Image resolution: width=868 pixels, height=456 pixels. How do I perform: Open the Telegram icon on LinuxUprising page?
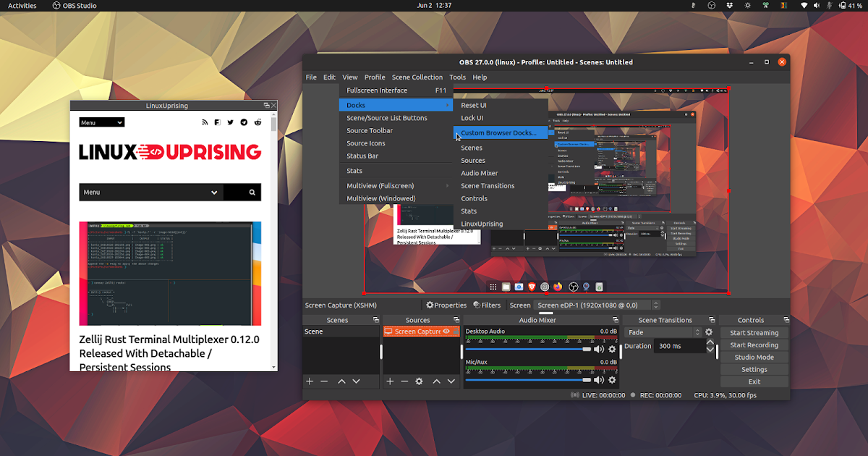tap(244, 122)
